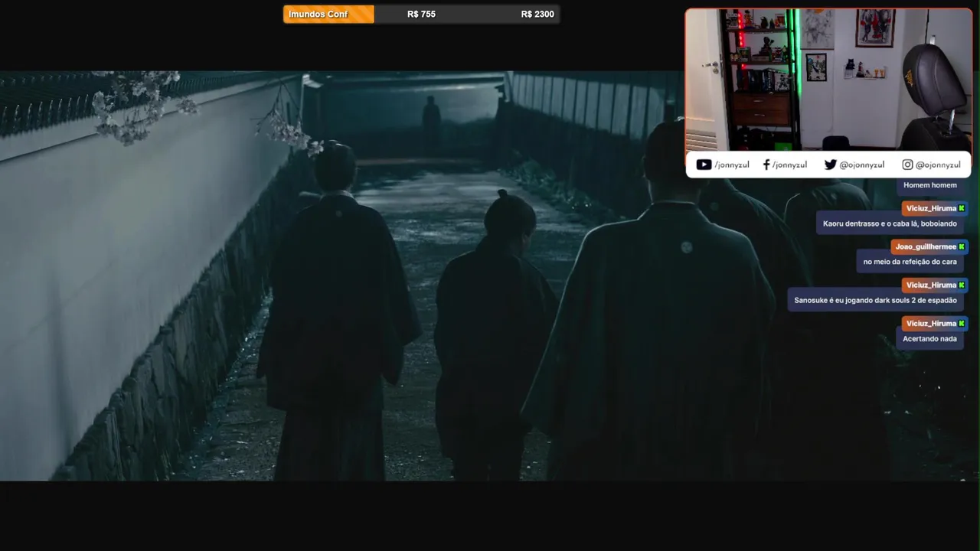Click the orange Imundos Conf goal progress bar
The width and height of the screenshot is (980, 551).
click(328, 14)
